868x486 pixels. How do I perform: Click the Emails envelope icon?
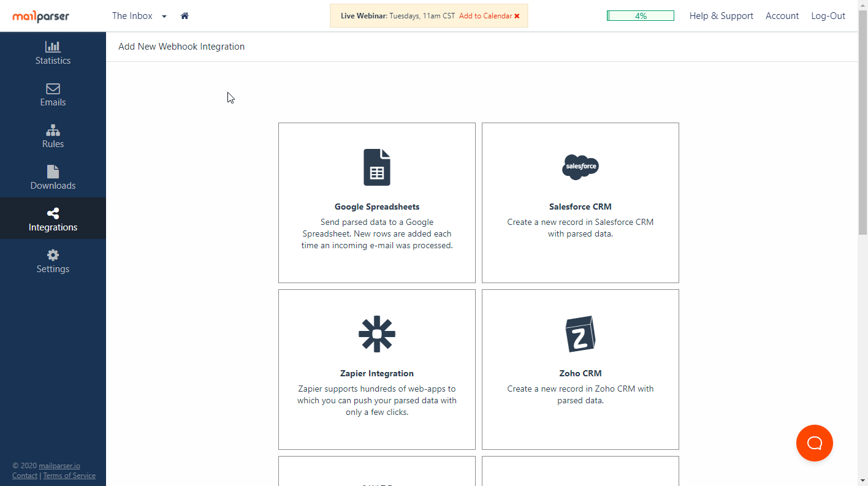coord(53,88)
